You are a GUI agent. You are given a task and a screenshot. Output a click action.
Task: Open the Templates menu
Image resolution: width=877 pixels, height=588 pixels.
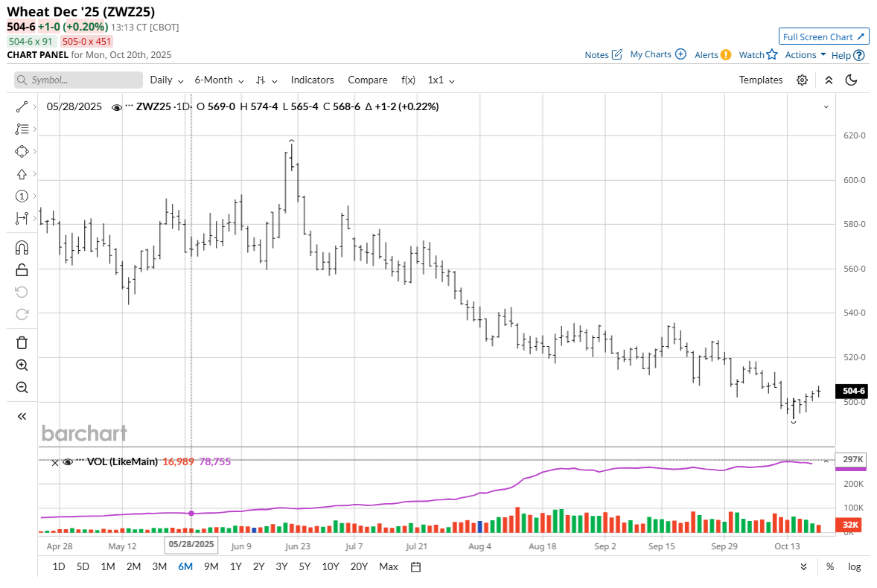click(x=761, y=80)
